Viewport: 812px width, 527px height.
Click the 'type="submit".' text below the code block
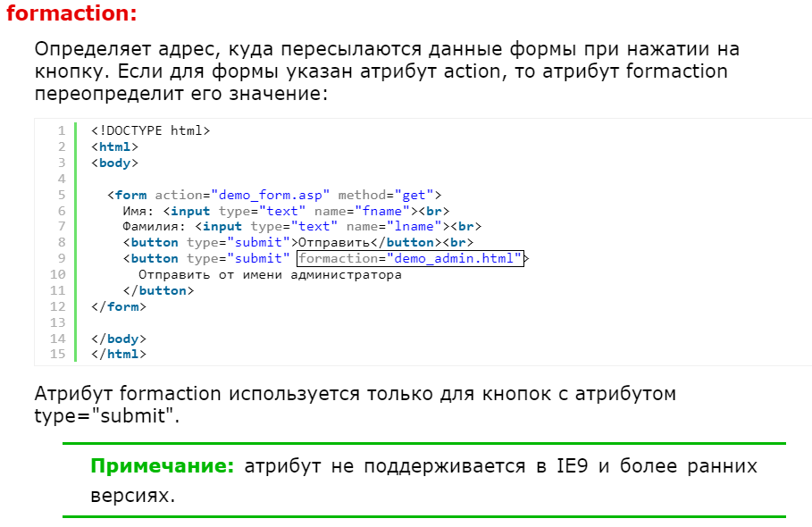(x=106, y=415)
